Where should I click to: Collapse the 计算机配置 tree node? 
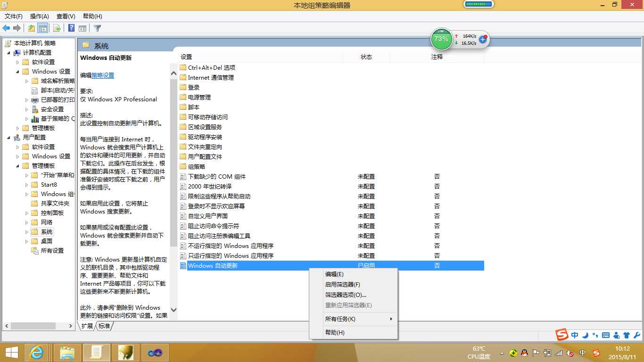click(8, 53)
